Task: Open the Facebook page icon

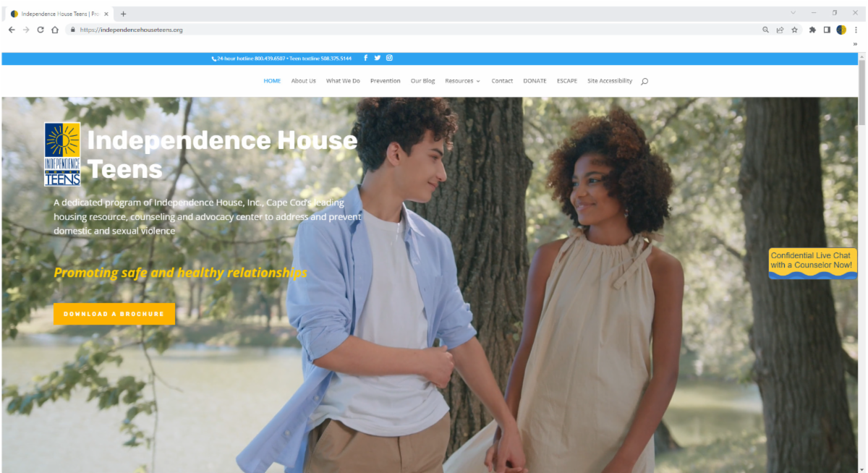Action: point(365,58)
